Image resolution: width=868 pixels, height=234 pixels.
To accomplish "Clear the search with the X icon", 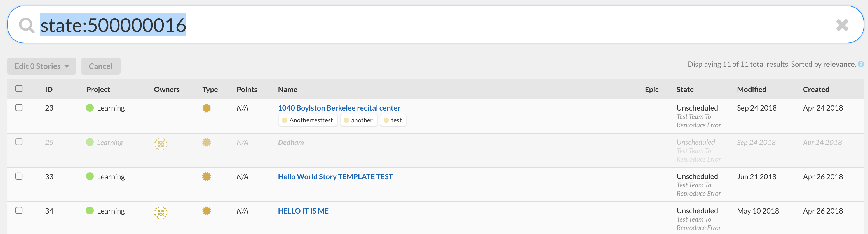I will click(842, 25).
